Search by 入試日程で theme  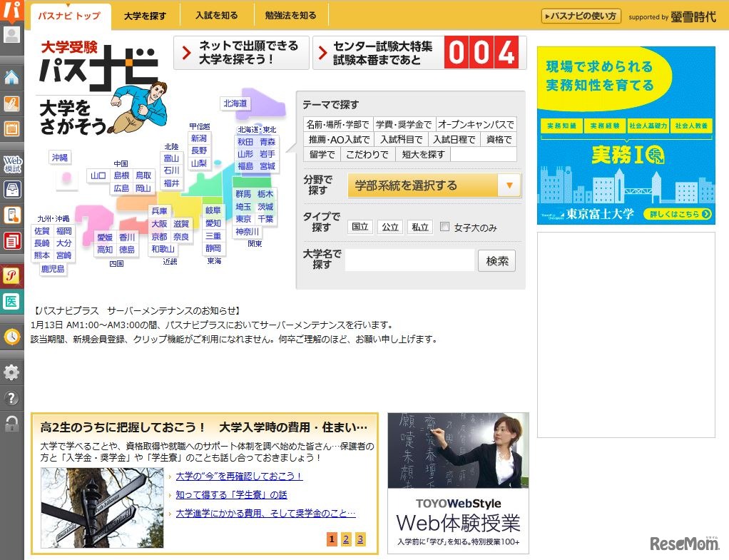tap(454, 140)
